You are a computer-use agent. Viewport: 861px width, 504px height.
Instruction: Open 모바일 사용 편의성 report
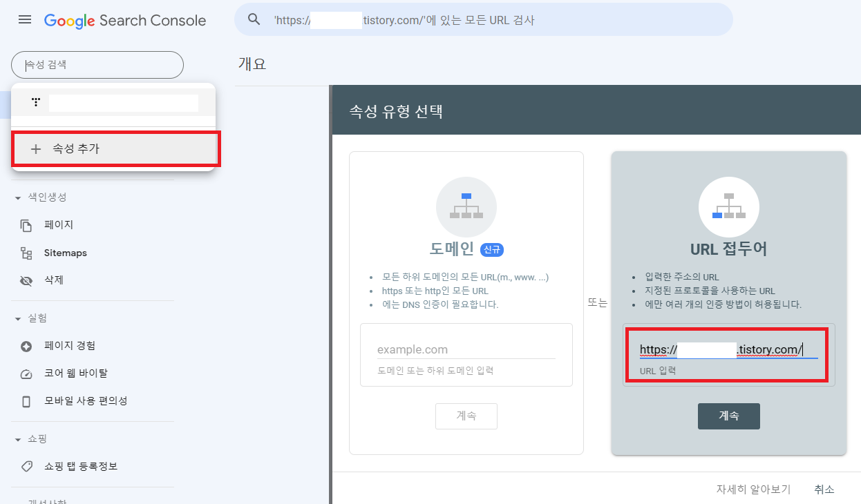pyautogui.click(x=86, y=400)
